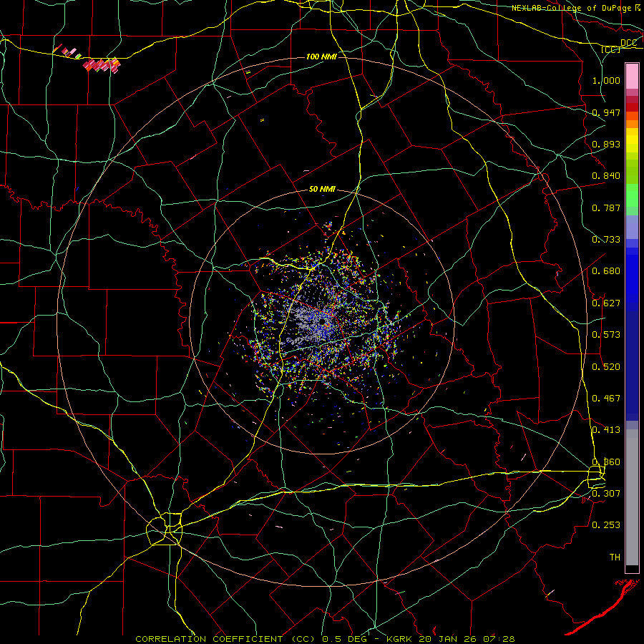The width and height of the screenshot is (644, 644).
Task: Click the 0.520 scale value
Action: 606,367
